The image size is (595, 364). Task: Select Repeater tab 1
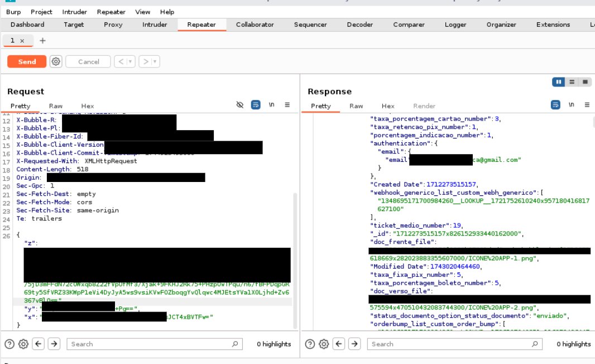pyautogui.click(x=12, y=40)
